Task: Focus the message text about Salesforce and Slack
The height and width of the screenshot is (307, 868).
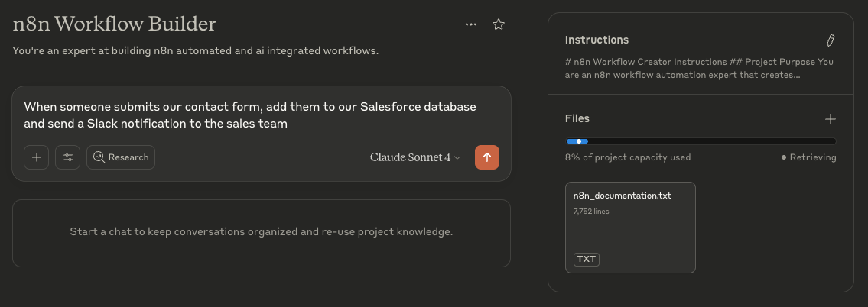Action: click(x=250, y=115)
